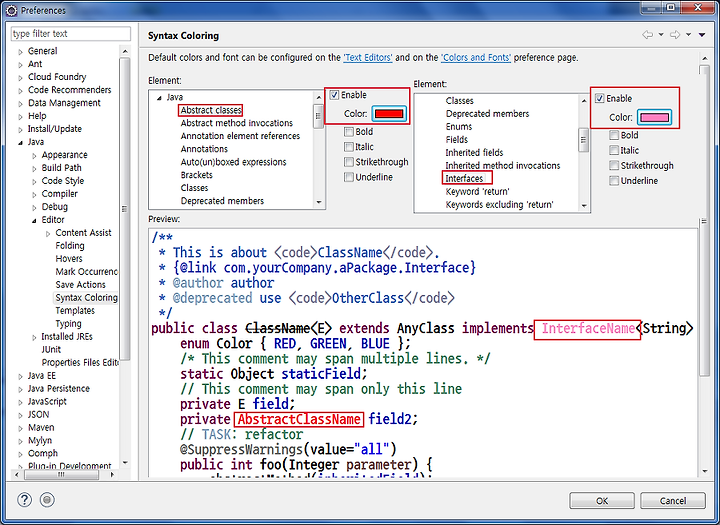Select Inherited fields in right list

(x=474, y=152)
